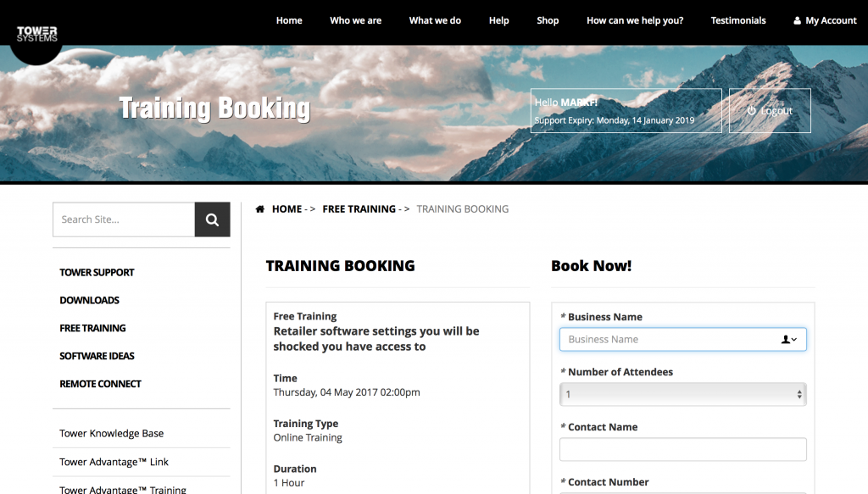Open Number of Attendees dropdown
The height and width of the screenshot is (494, 868).
pos(682,394)
